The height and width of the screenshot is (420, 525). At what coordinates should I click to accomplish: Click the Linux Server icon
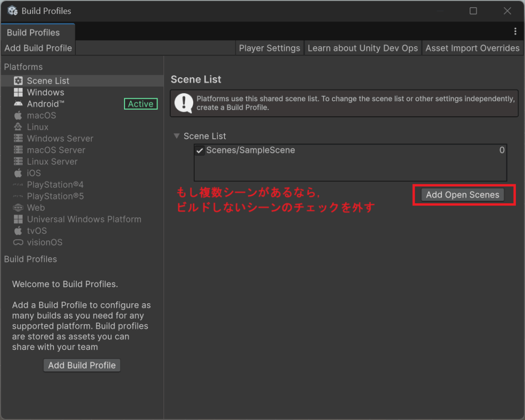pyautogui.click(x=18, y=161)
